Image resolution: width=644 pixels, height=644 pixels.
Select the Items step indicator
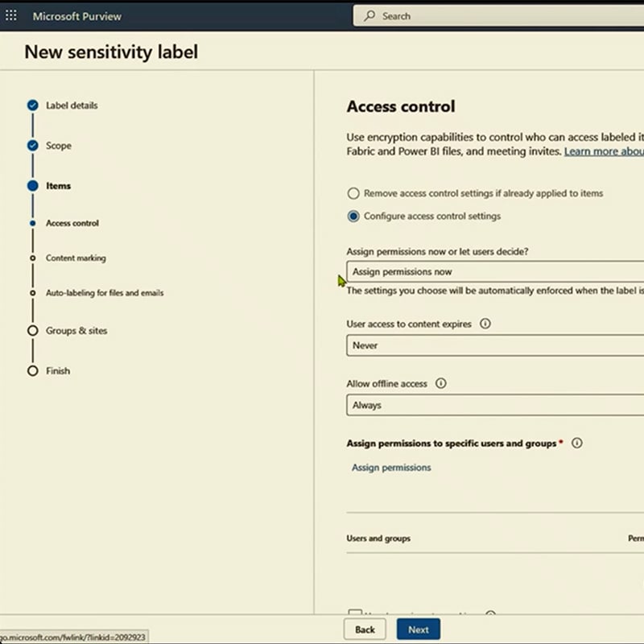tap(32, 185)
